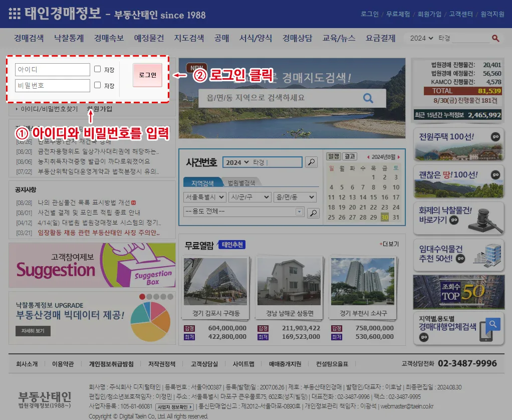
Task: Open the 경매검색 menu
Action: tap(29, 38)
